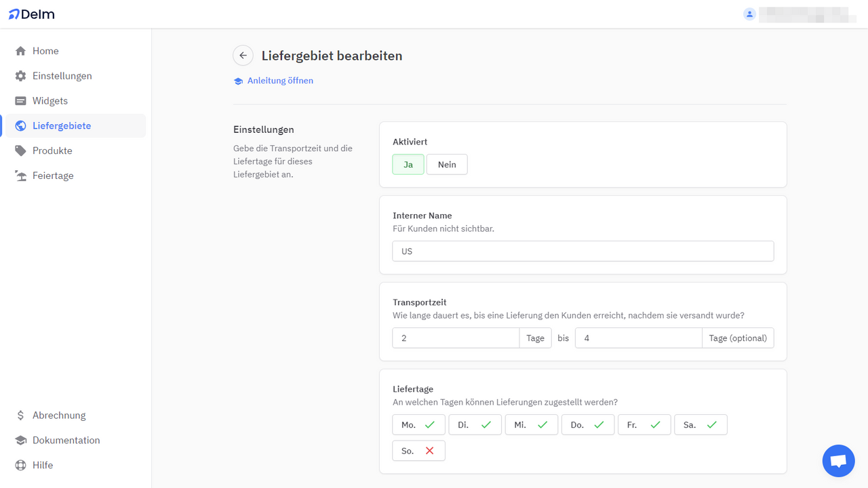Focus the maximum Transportzeit field

pyautogui.click(x=638, y=338)
